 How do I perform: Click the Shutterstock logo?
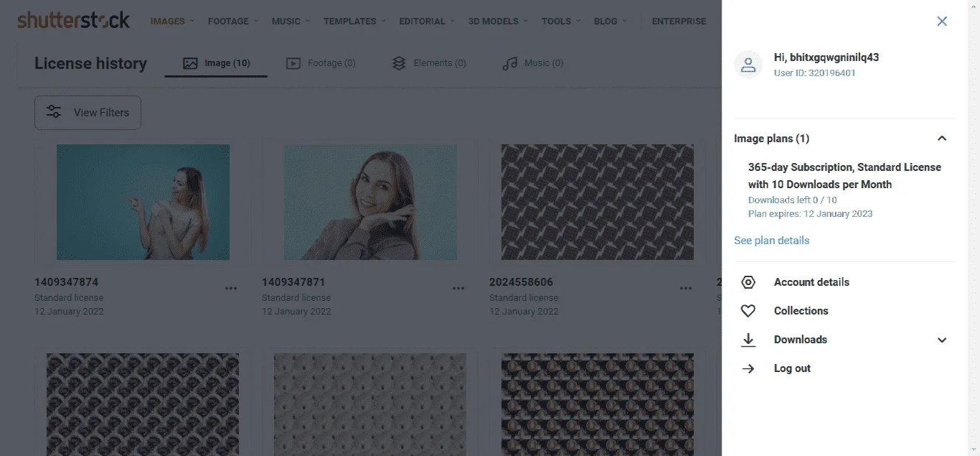point(74,20)
